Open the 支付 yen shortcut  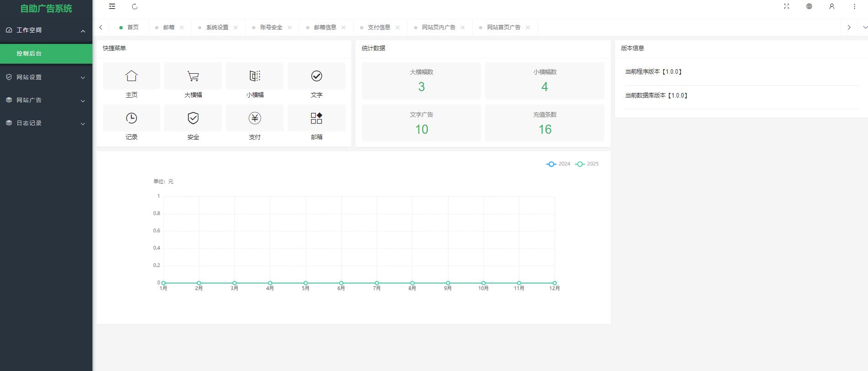point(255,118)
